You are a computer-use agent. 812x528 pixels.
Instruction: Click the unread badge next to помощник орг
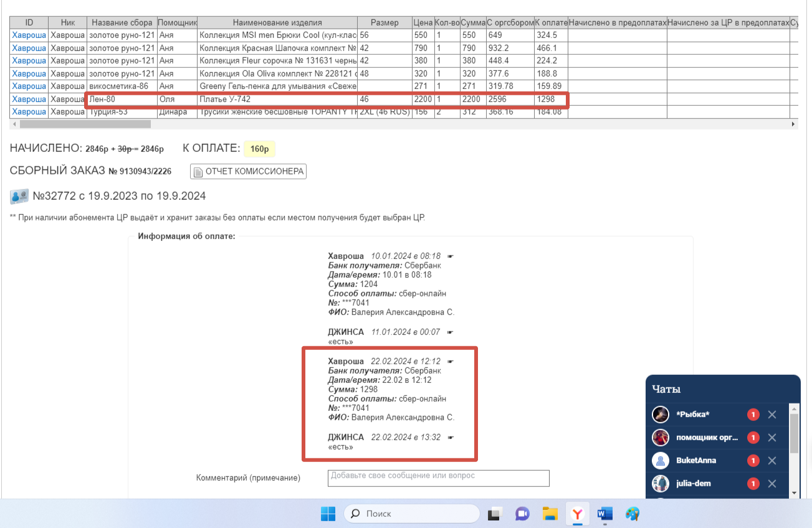pyautogui.click(x=753, y=438)
